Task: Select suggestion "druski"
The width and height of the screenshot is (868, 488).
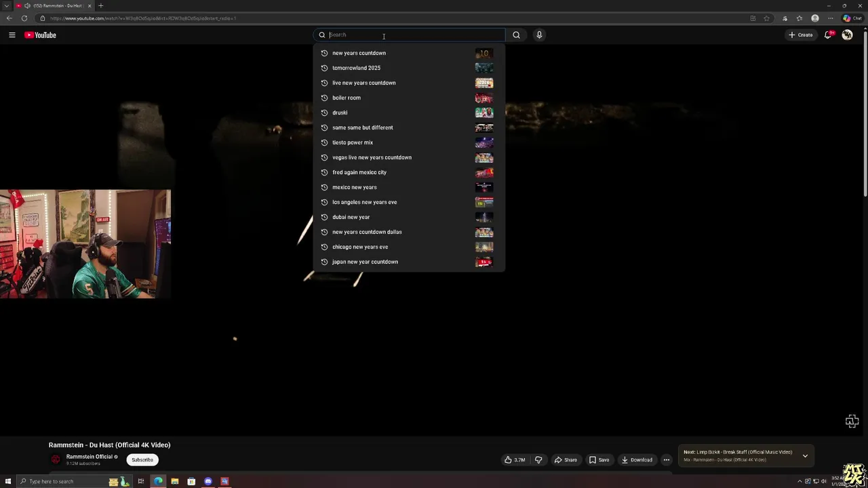Action: point(409,113)
